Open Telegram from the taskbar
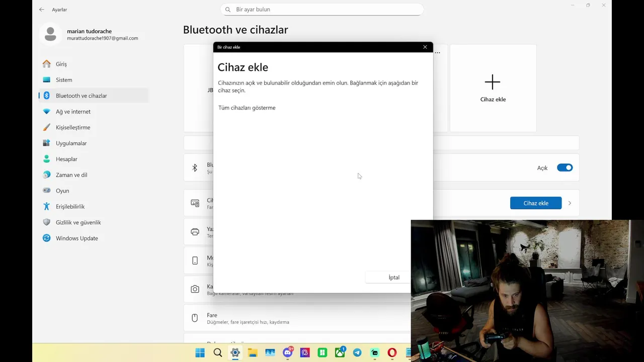 point(357,352)
